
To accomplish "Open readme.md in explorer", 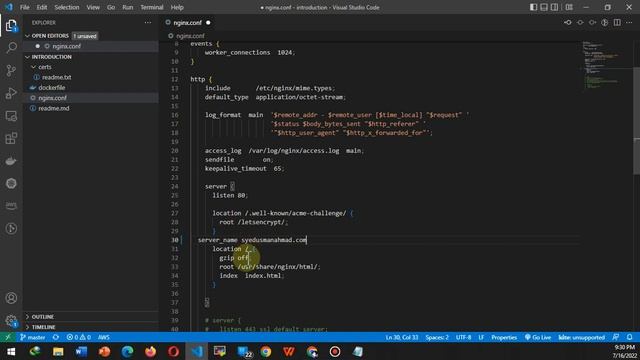I will point(53,108).
